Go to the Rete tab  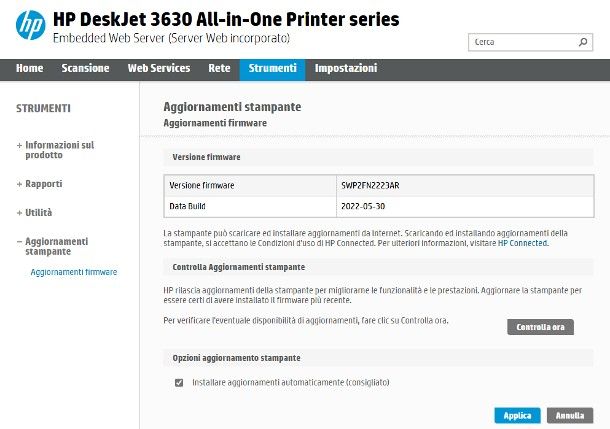219,69
